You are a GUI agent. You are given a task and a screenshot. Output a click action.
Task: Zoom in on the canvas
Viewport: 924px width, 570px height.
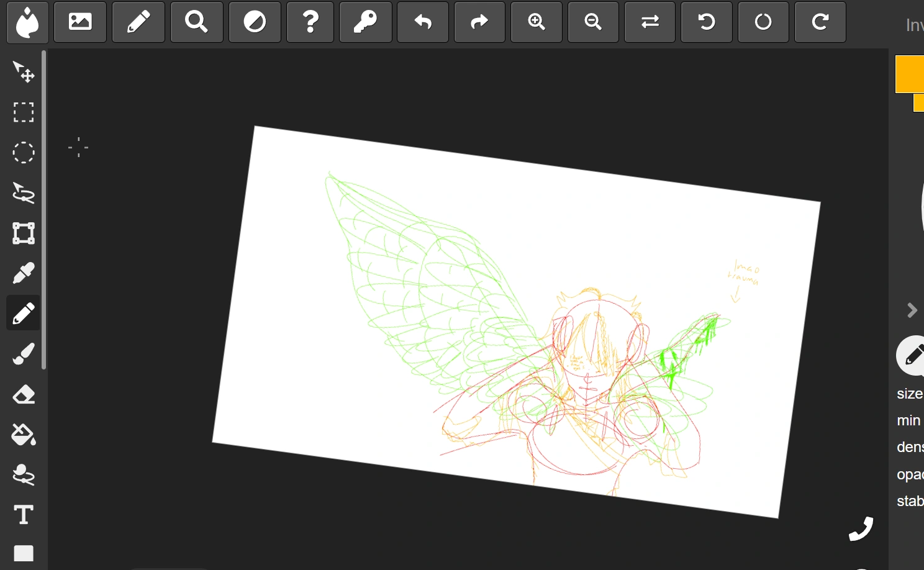[536, 22]
